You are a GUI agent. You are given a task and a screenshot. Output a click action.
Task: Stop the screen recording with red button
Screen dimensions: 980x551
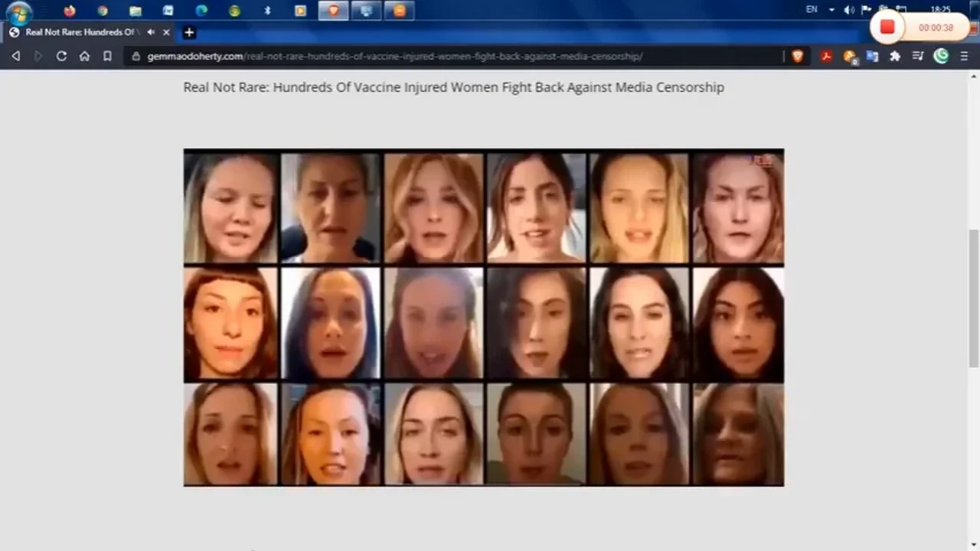point(887,28)
